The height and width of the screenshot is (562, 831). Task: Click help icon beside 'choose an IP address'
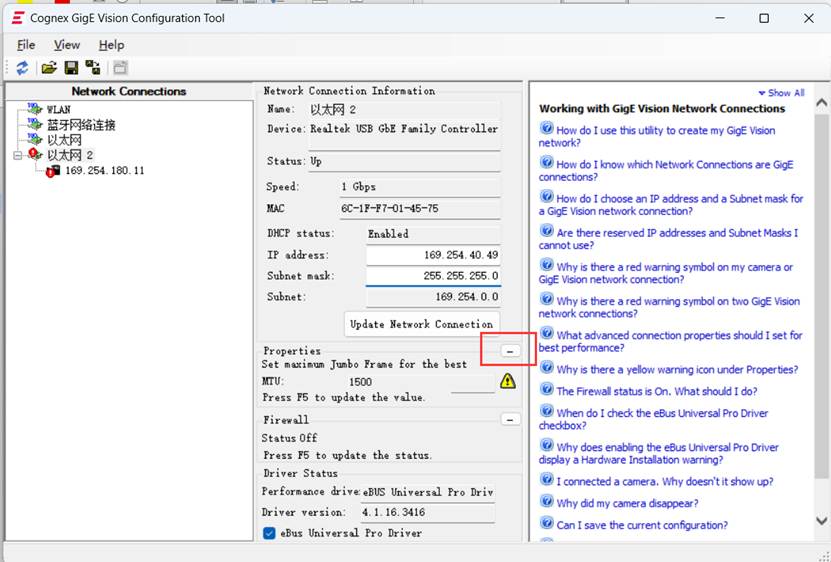[546, 197]
